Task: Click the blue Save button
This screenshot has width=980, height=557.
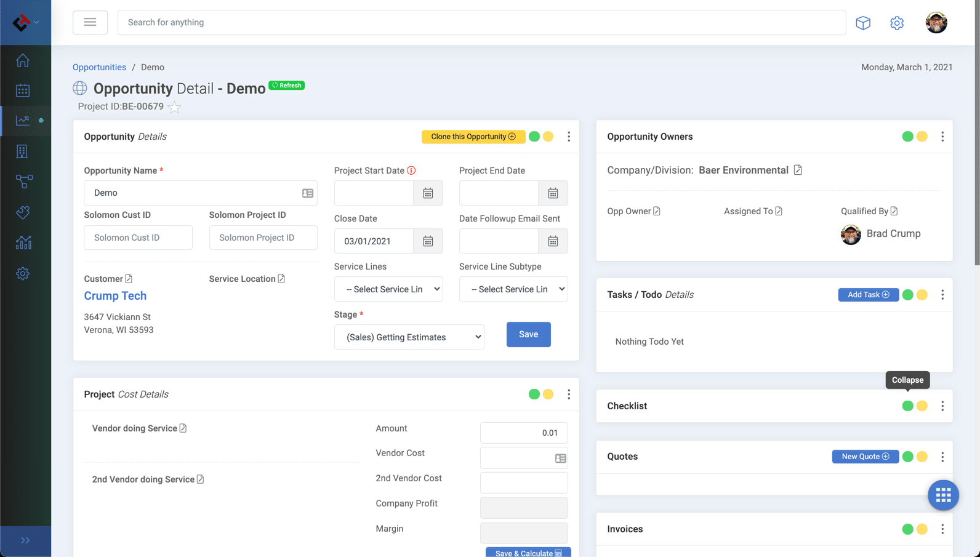Action: point(529,334)
